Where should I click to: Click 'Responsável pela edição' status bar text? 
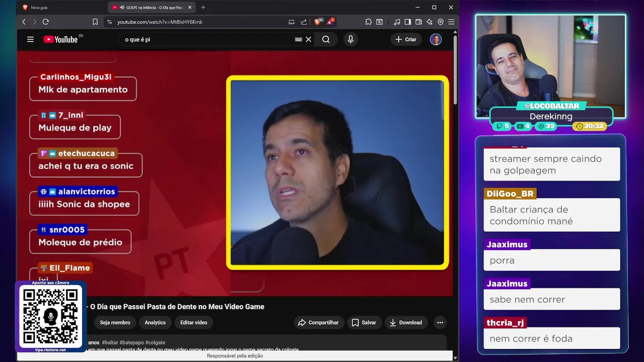tap(234, 356)
